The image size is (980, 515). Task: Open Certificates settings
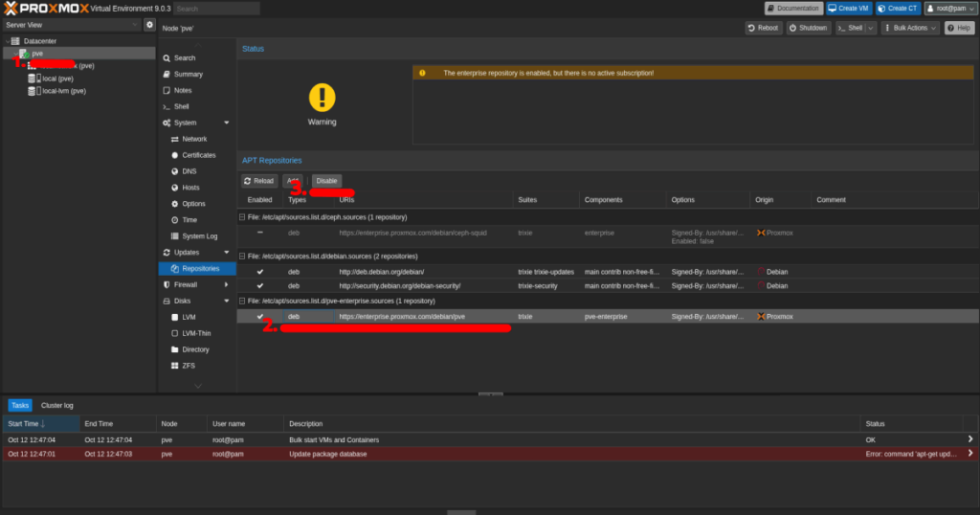(x=197, y=156)
